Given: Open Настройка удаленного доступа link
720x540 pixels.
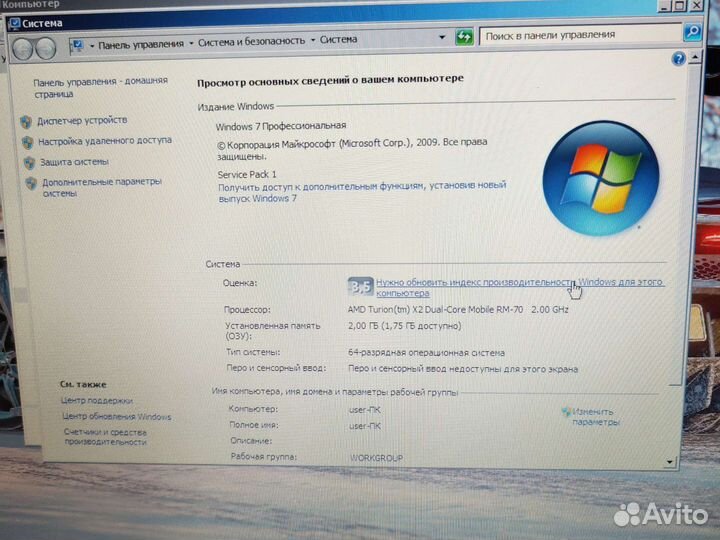Looking at the screenshot, I should pyautogui.click(x=105, y=141).
